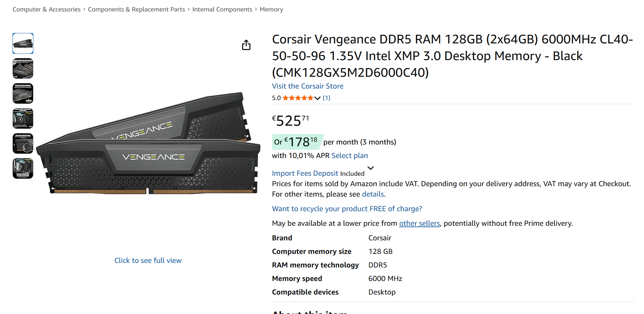The width and height of the screenshot is (644, 314).
Task: Expand Import Fees Deposit details chevron
Action: click(371, 168)
